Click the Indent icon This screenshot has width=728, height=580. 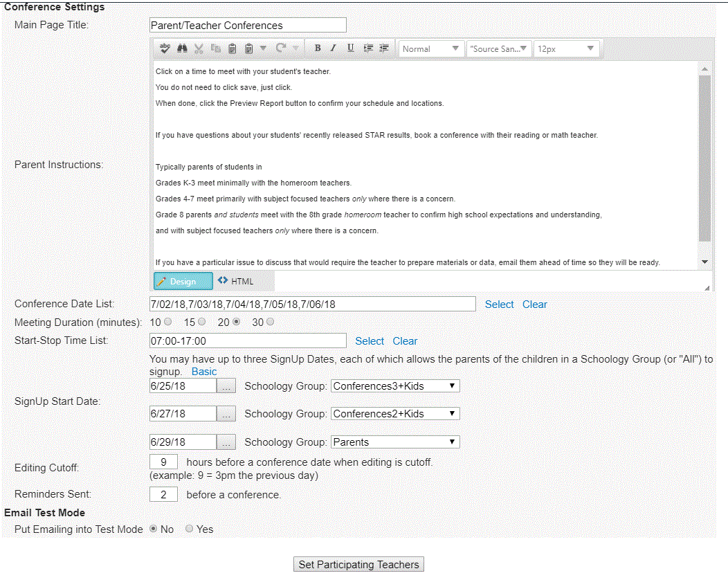tap(368, 48)
